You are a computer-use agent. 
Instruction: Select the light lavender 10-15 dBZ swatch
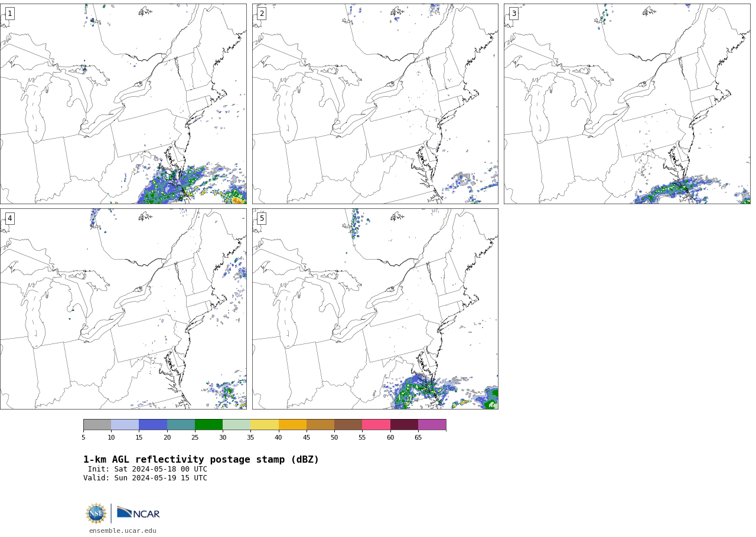(x=125, y=425)
